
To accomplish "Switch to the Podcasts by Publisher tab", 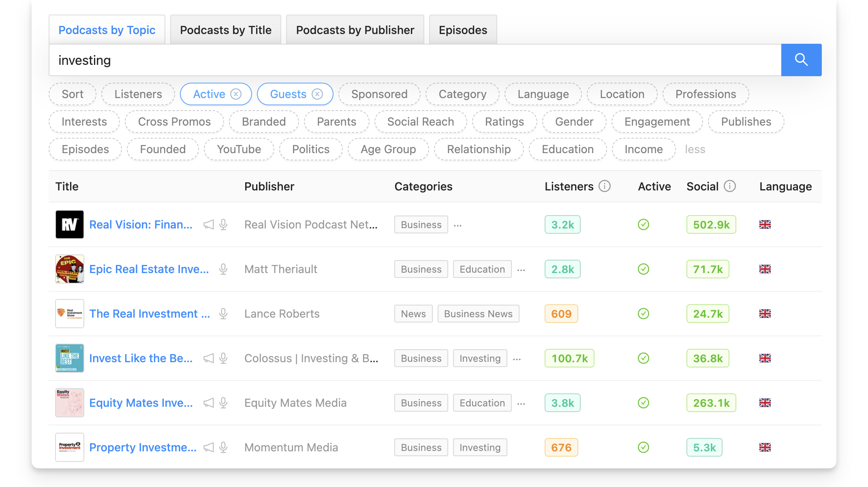I will click(x=355, y=29).
